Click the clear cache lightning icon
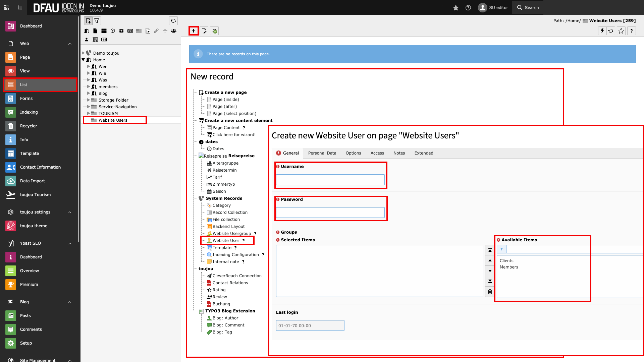This screenshot has height=362, width=644. click(x=602, y=31)
